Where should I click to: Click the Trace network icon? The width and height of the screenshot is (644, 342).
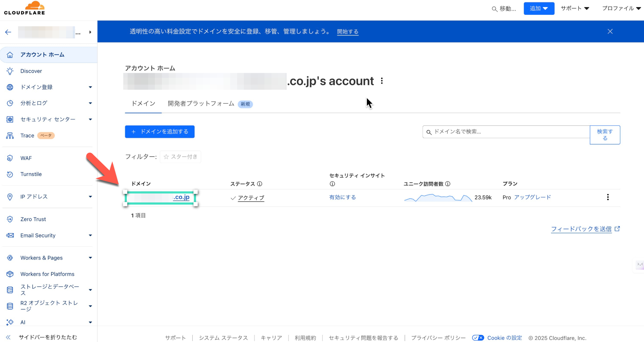point(10,136)
